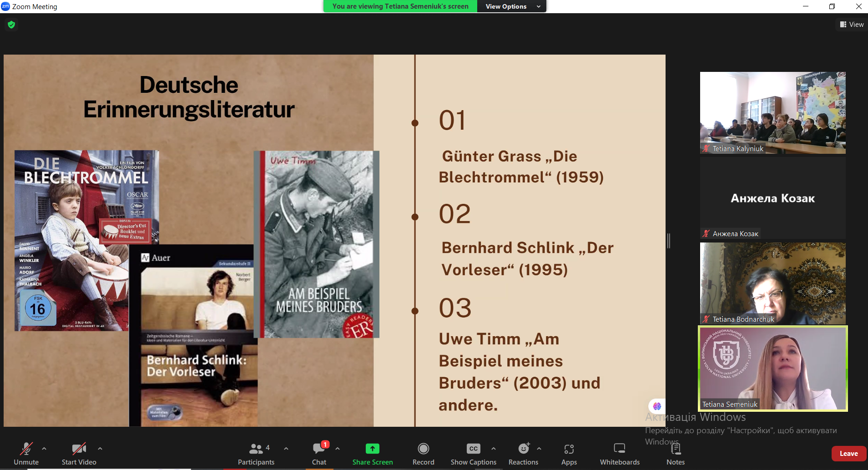Leave the meeting
The height and width of the screenshot is (470, 868).
pyautogui.click(x=848, y=454)
